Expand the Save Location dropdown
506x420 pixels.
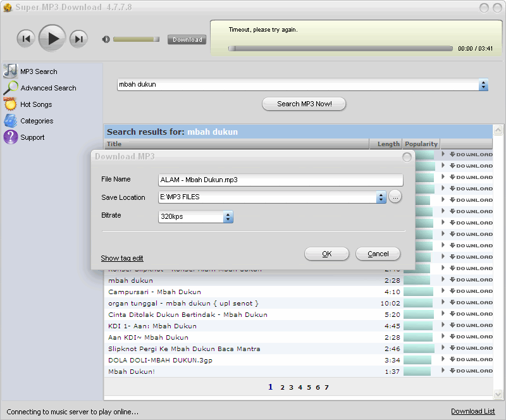pyautogui.click(x=381, y=197)
